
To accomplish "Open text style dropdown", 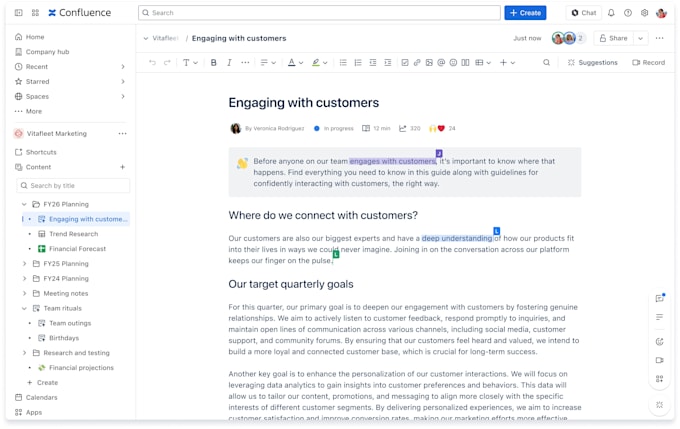I will coord(190,62).
